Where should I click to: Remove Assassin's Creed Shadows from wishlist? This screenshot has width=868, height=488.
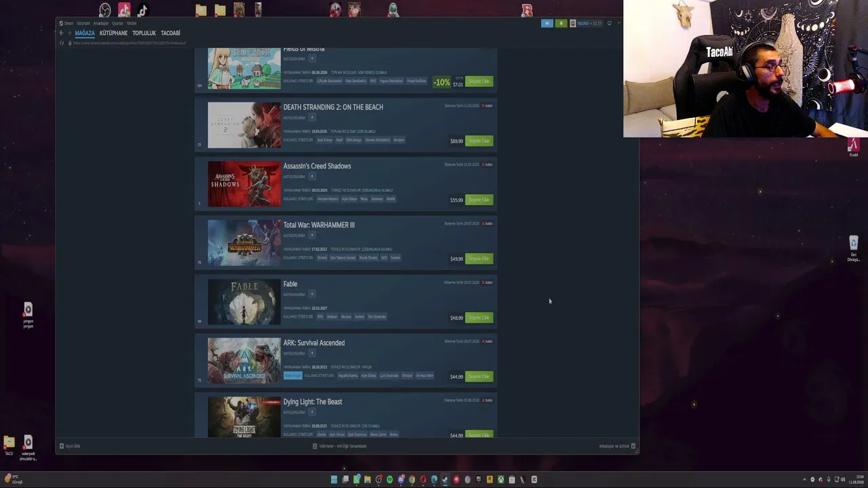[487, 165]
